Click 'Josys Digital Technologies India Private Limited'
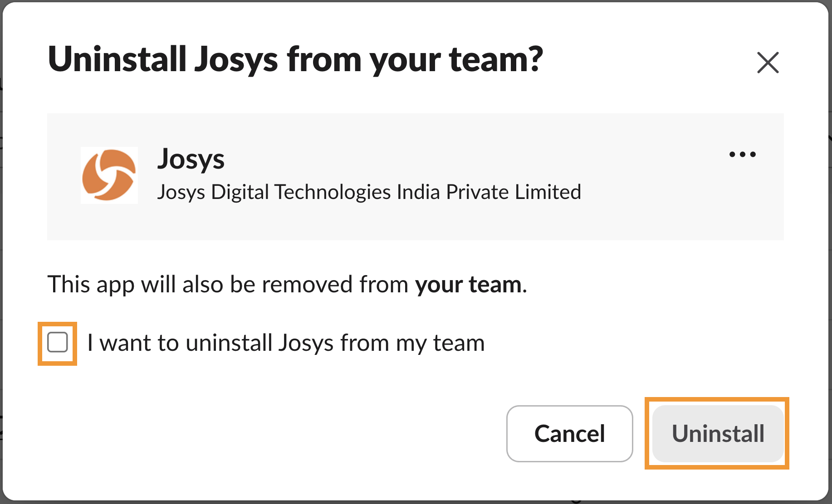Screen dimensions: 832x504 [368, 192]
